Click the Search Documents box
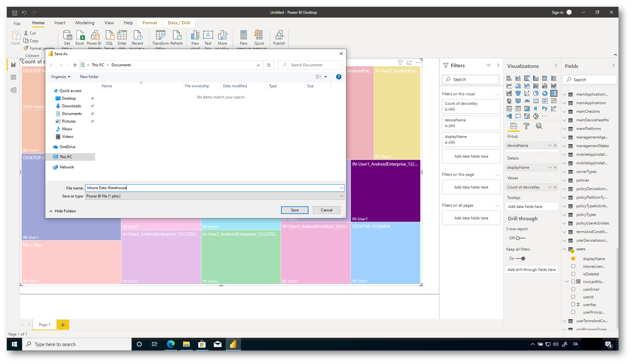The width and height of the screenshot is (632, 364). click(310, 65)
